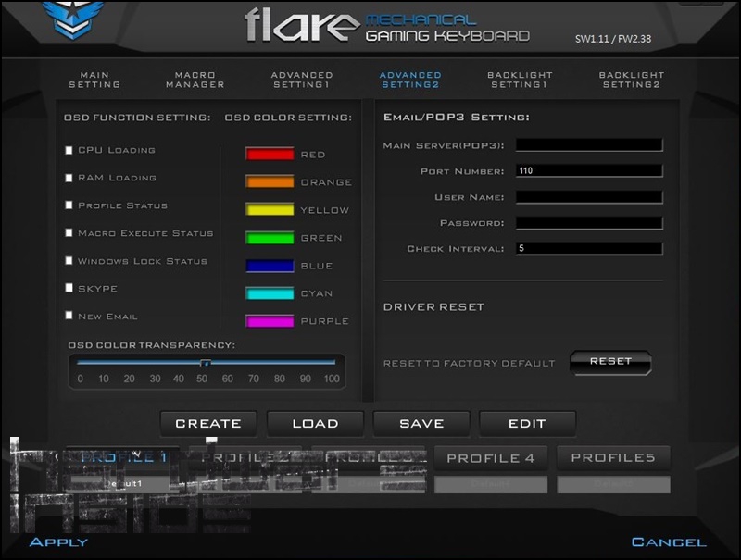This screenshot has height=560, width=741.
Task: Click transparency slider track near 100
Action: tap(332, 363)
